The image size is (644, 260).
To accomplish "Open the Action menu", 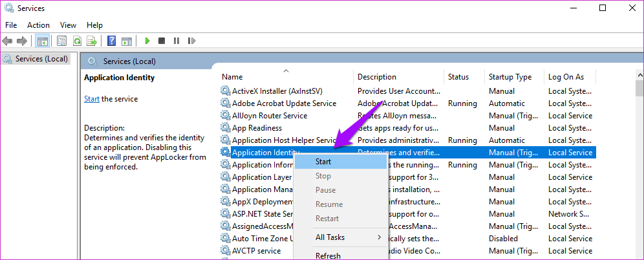I will (x=38, y=25).
